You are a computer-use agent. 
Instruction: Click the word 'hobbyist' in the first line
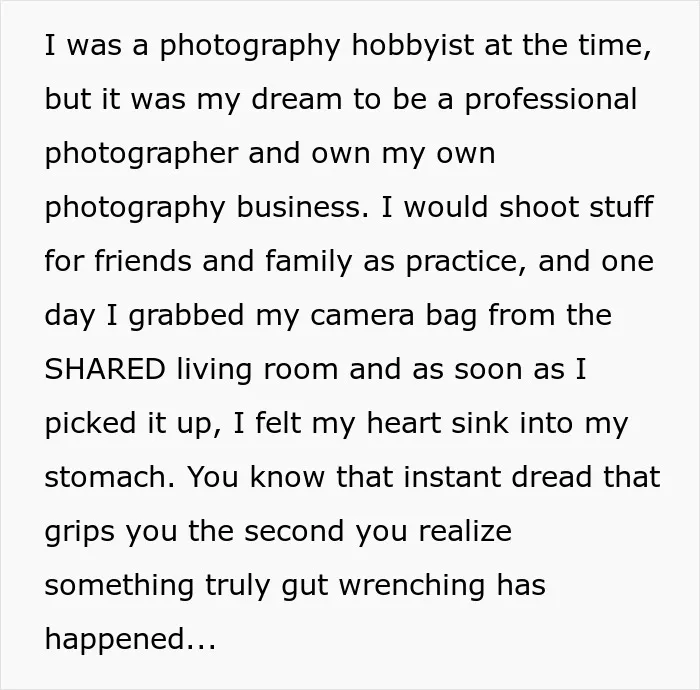(413, 45)
